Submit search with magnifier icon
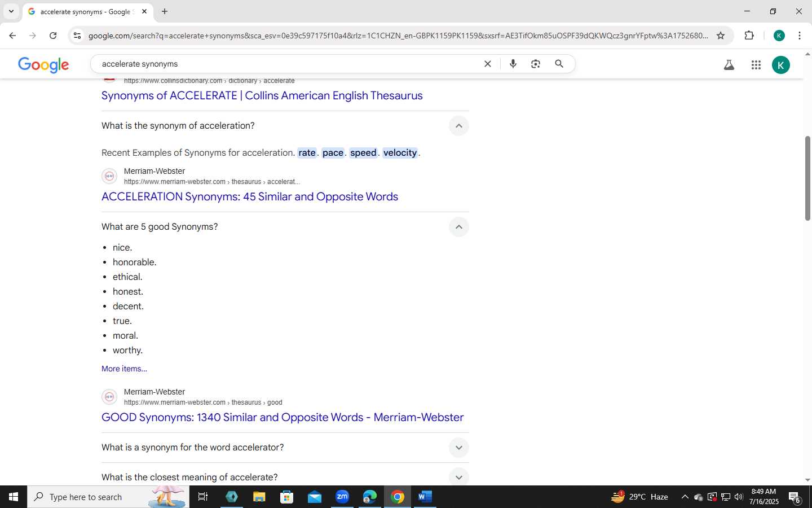This screenshot has width=812, height=508. pyautogui.click(x=559, y=64)
